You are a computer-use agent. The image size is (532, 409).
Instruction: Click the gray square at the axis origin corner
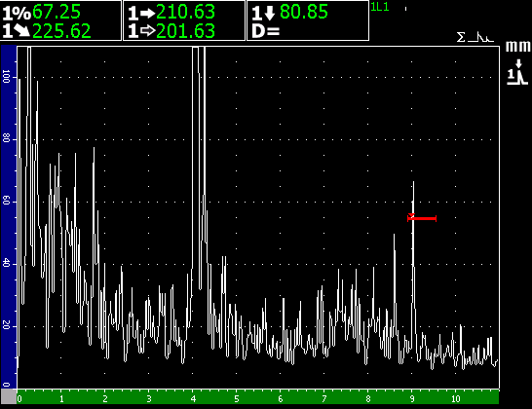pos(9,396)
